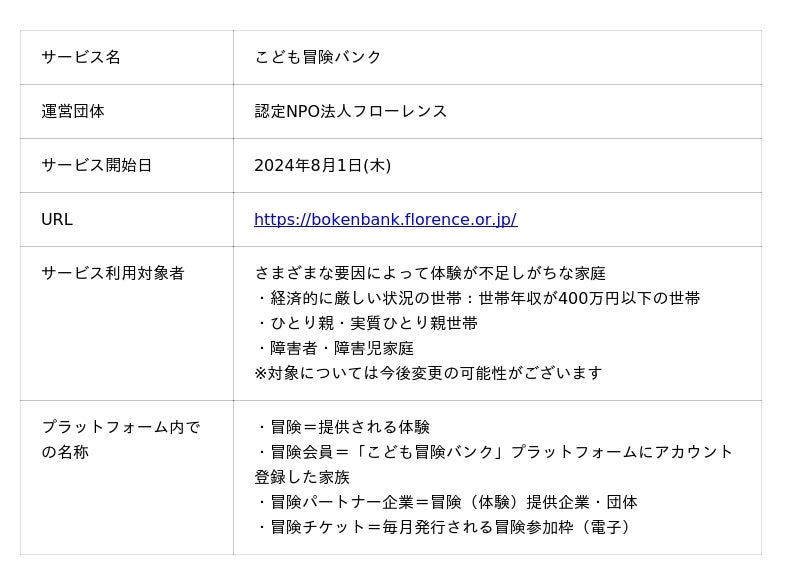The height and width of the screenshot is (585, 800).
Task: Click the サービス開始日 label
Action: (x=96, y=165)
